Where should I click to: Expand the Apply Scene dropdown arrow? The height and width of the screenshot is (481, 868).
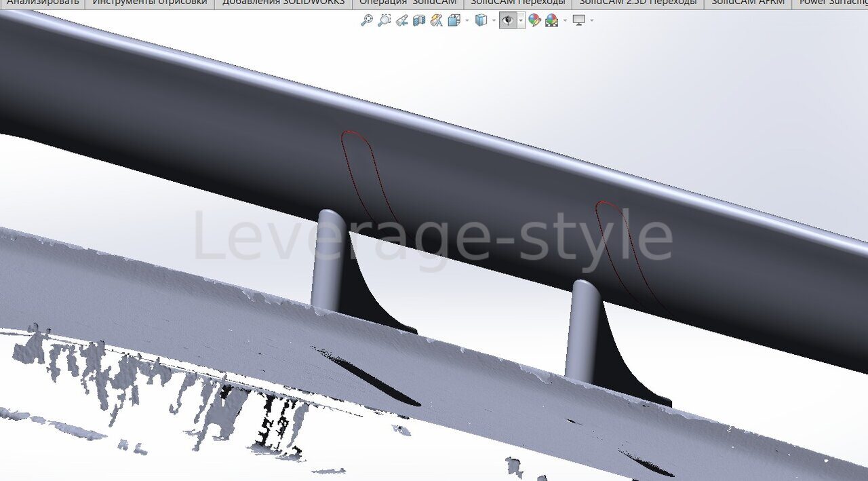564,21
